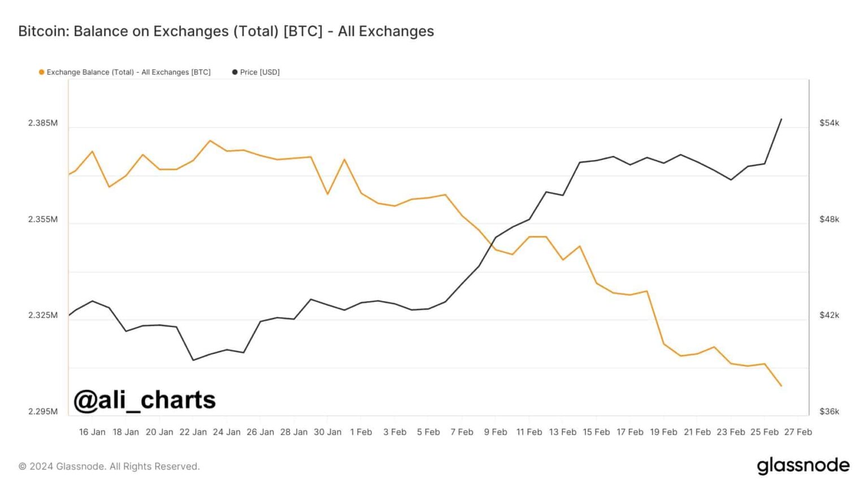Screen dimensions: 868x488
Task: Click the 2.385M left axis label
Action: (43, 123)
